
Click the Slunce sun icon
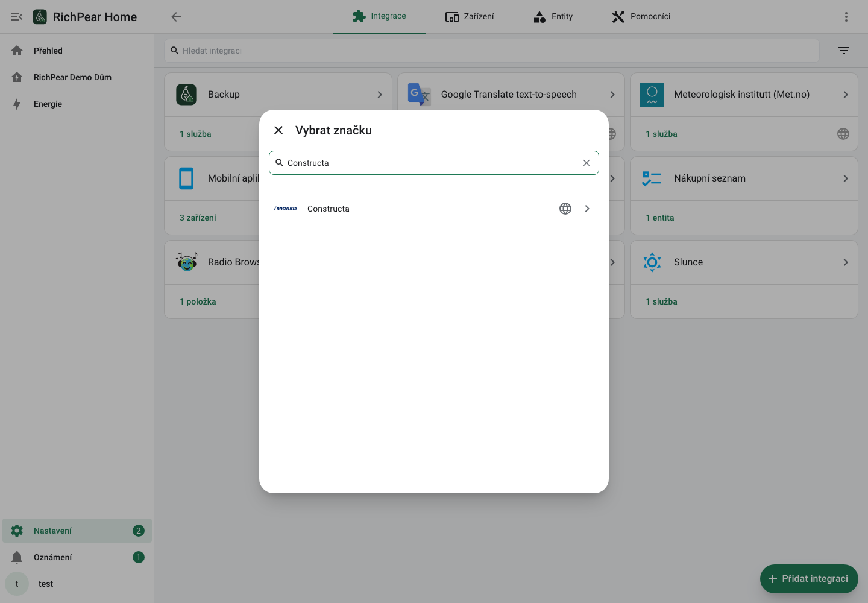point(652,262)
